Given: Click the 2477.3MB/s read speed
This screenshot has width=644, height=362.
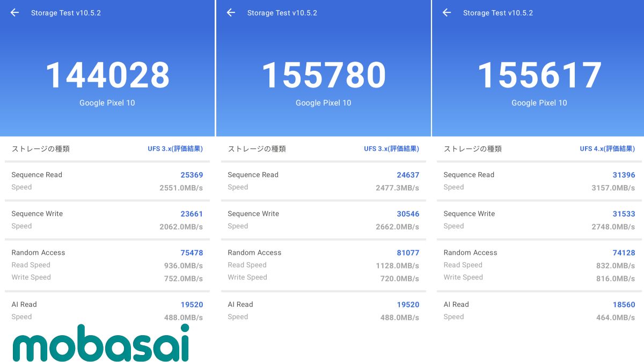Looking at the screenshot, I should [397, 188].
